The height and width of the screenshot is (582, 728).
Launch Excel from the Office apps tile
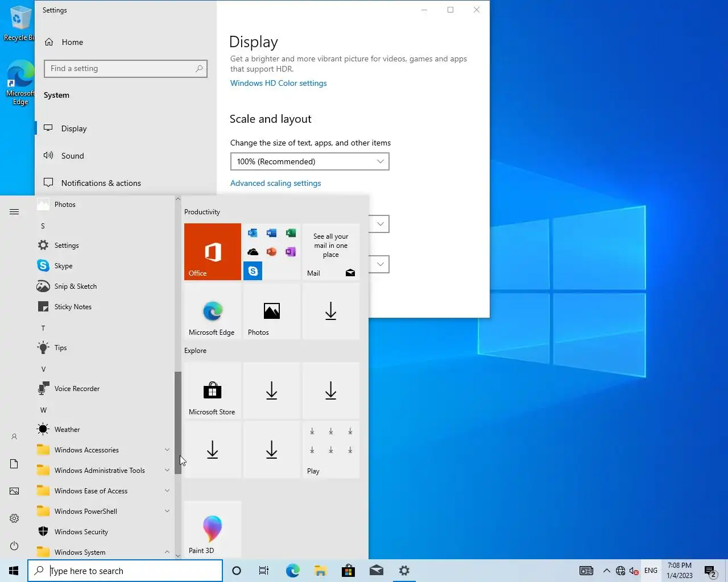pos(291,233)
